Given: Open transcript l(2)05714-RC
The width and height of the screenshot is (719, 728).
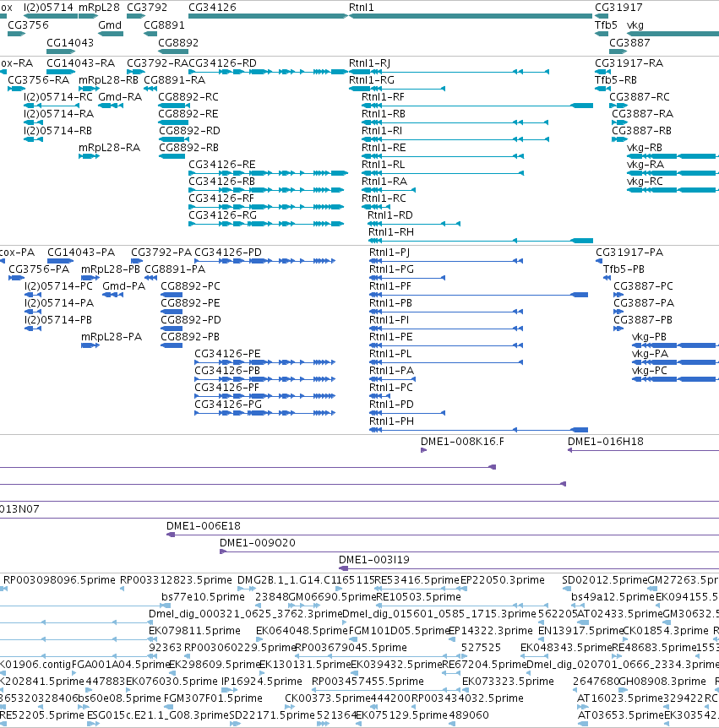Looking at the screenshot, I should (58, 97).
